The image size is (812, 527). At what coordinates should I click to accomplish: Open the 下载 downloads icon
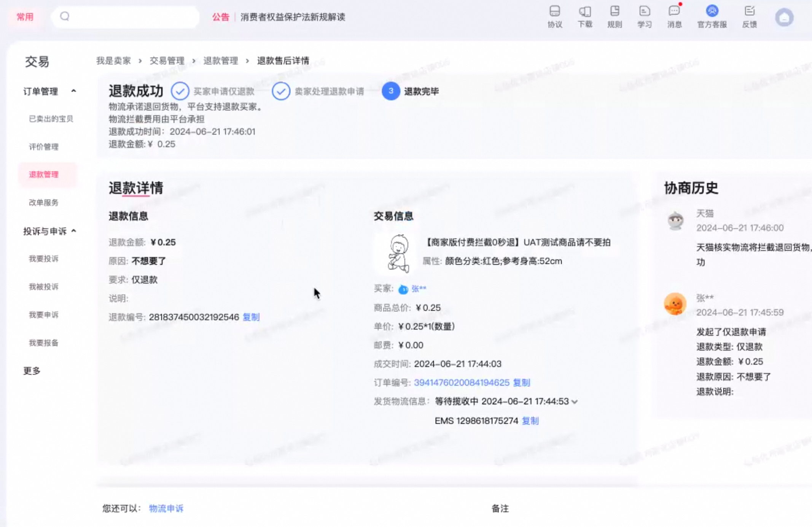(x=584, y=17)
